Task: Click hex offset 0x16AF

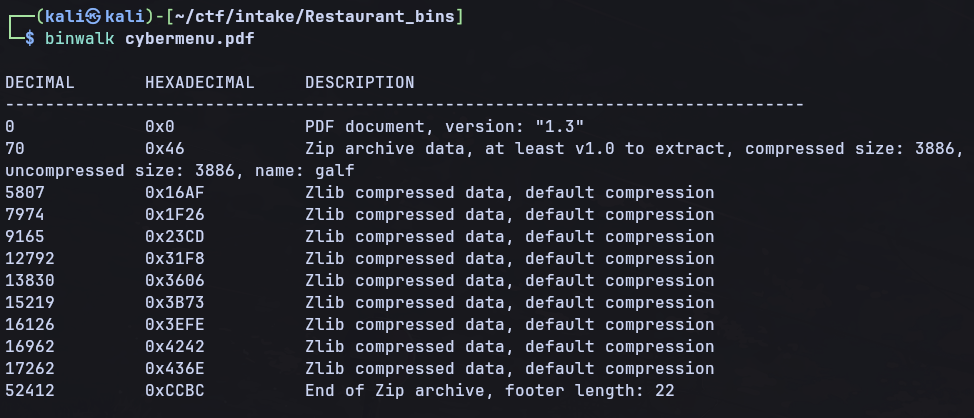Action: coord(175,193)
